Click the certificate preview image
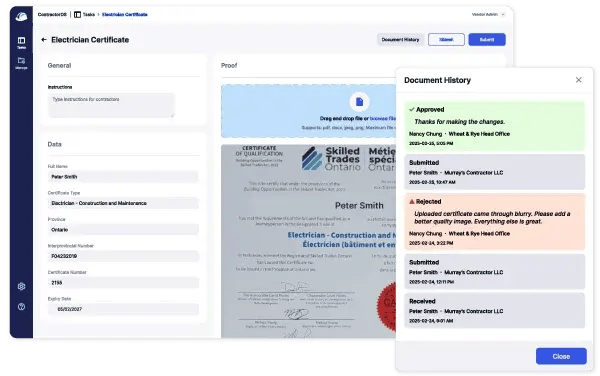 coord(308,241)
